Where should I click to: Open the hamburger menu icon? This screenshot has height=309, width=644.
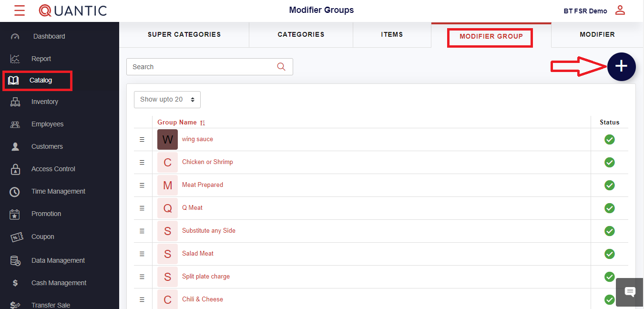pos(20,10)
